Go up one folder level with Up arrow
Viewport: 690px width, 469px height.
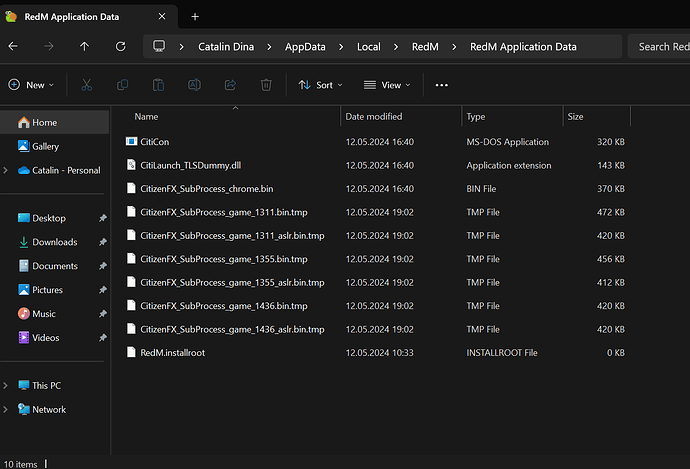[x=84, y=47]
